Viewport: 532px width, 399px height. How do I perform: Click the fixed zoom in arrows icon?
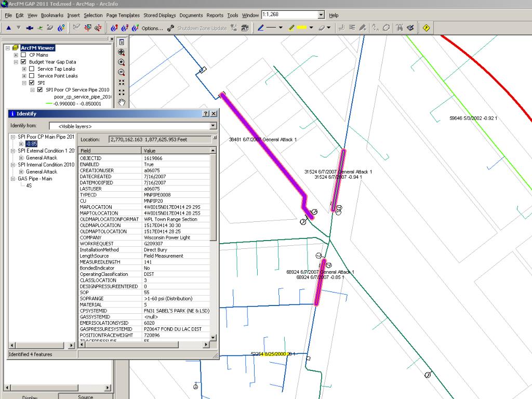122,83
